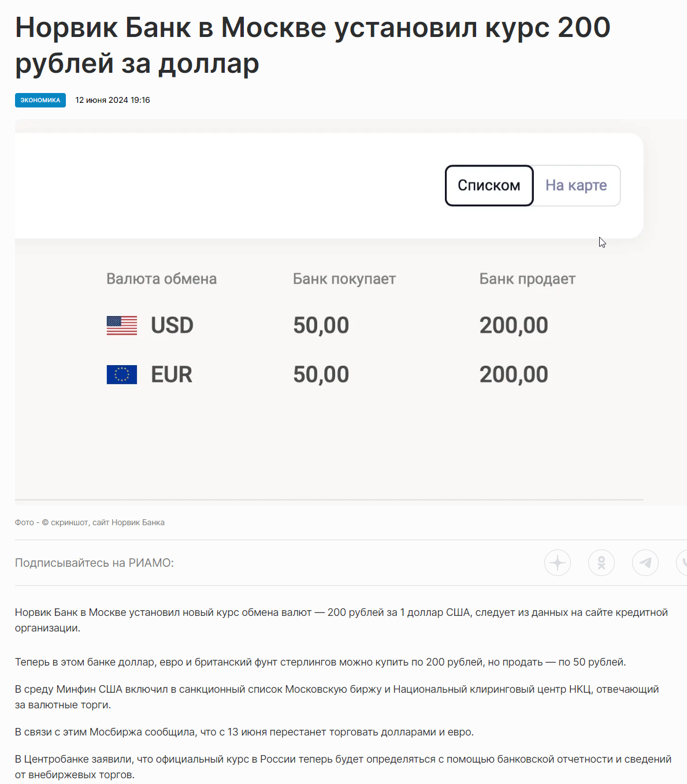Click the photo credit caption under the image
This screenshot has height=784, width=687.
coord(90,522)
